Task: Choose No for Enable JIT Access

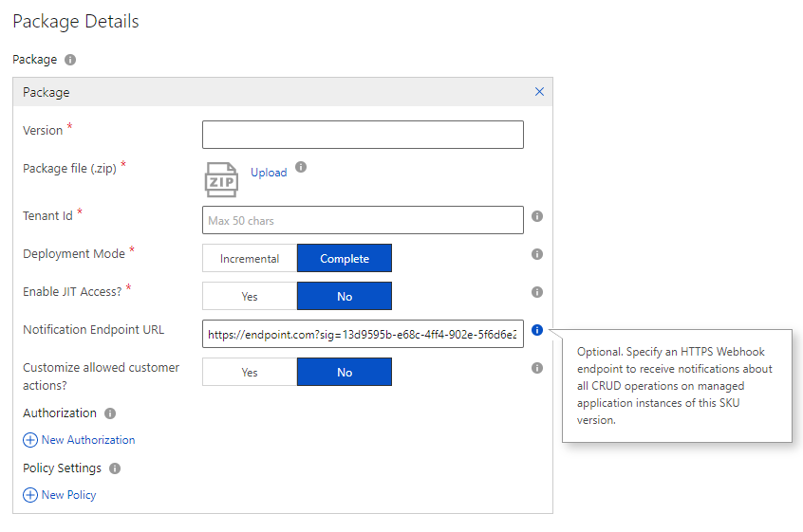Action: 344,296
